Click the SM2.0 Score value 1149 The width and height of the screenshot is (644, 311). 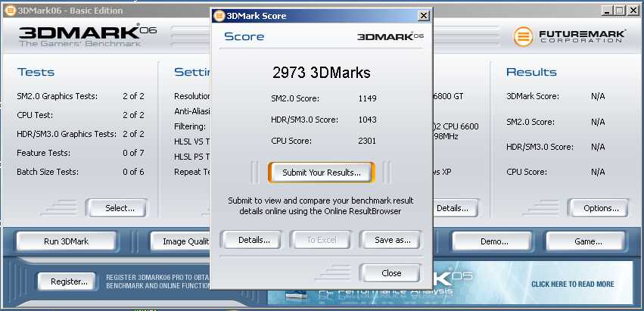click(x=367, y=98)
